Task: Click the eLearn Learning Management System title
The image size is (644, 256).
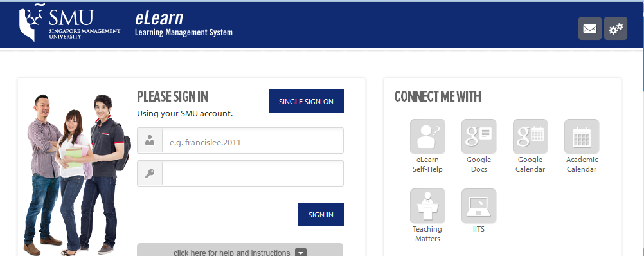Action: (184, 24)
